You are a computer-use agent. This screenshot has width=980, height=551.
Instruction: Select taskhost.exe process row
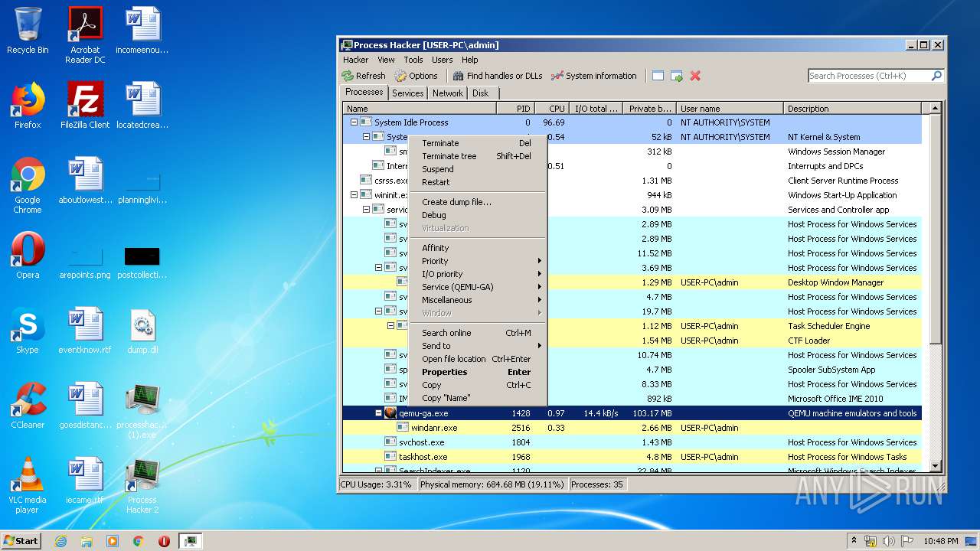[x=632, y=457]
